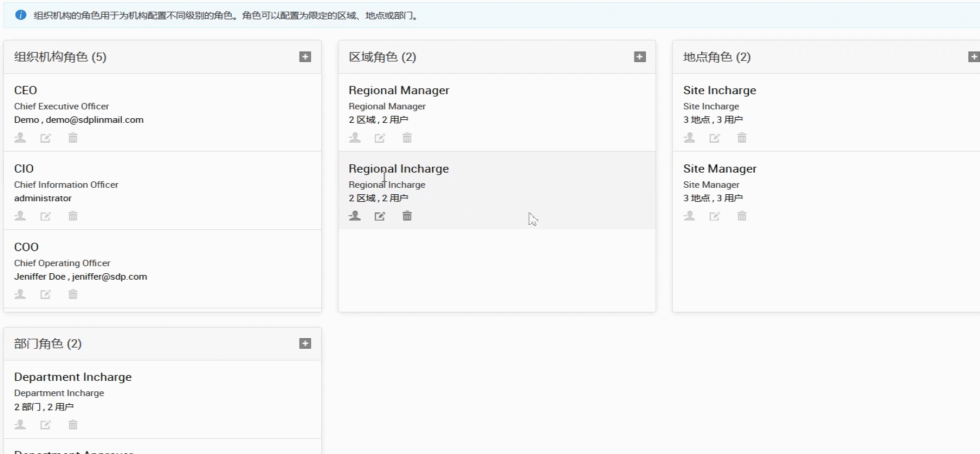Image resolution: width=980 pixels, height=454 pixels.
Task: Select the Department Incharge role title
Action: (x=73, y=377)
